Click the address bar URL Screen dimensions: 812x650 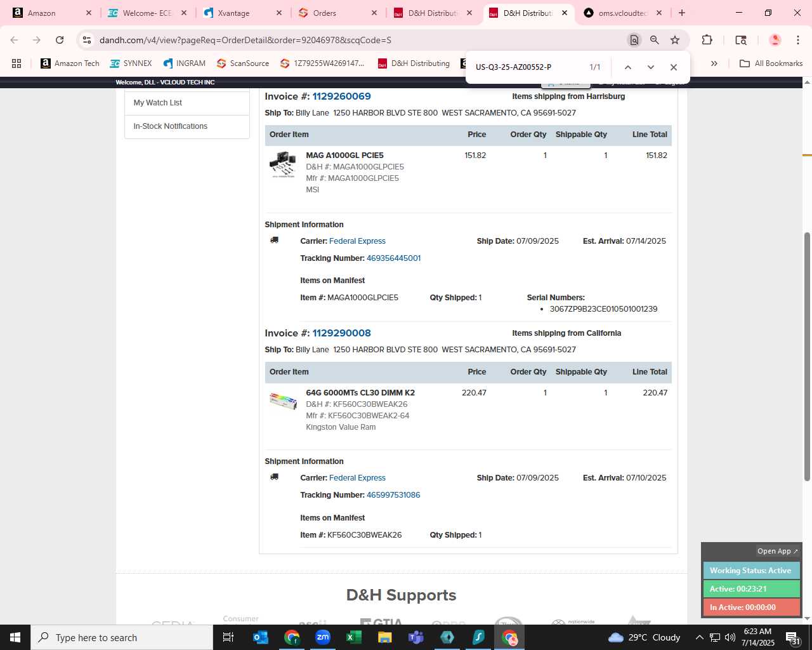[245, 40]
